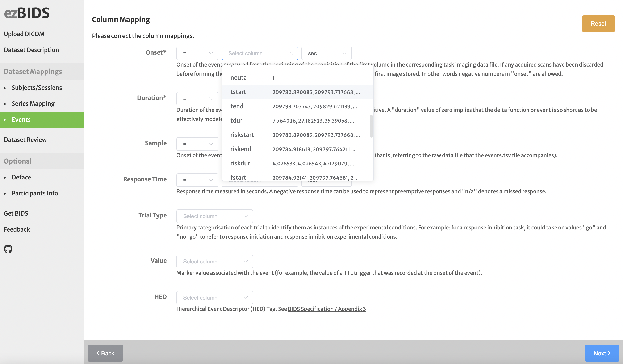Open the Duration operator equals dropdown
623x364 pixels.
click(x=197, y=99)
